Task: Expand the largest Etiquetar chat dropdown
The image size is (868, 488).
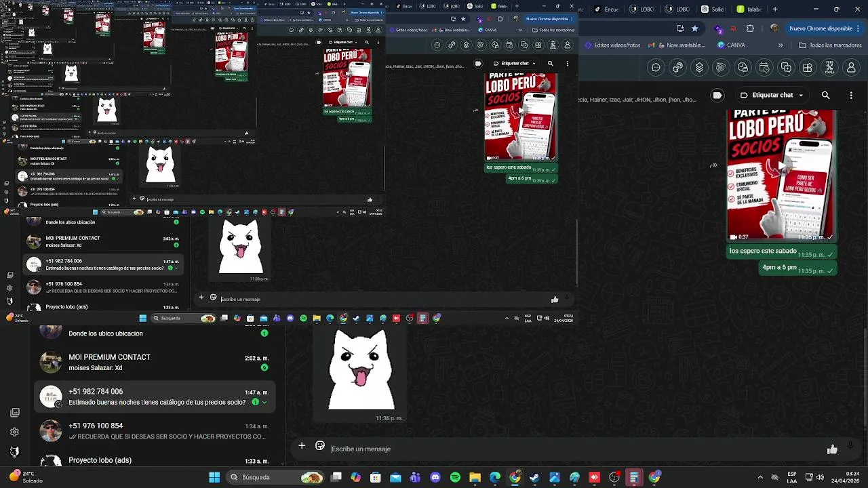Action: (772, 96)
